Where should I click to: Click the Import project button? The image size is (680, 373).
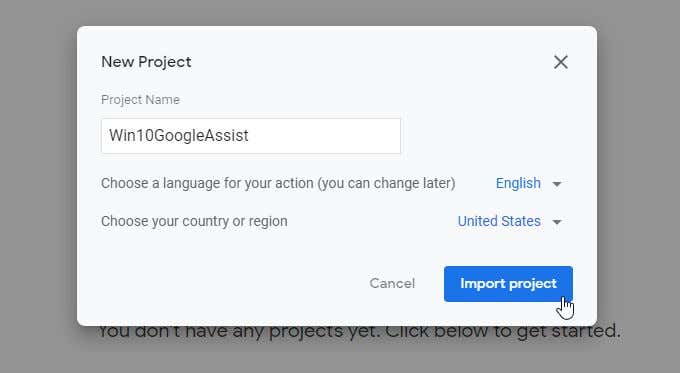(508, 284)
